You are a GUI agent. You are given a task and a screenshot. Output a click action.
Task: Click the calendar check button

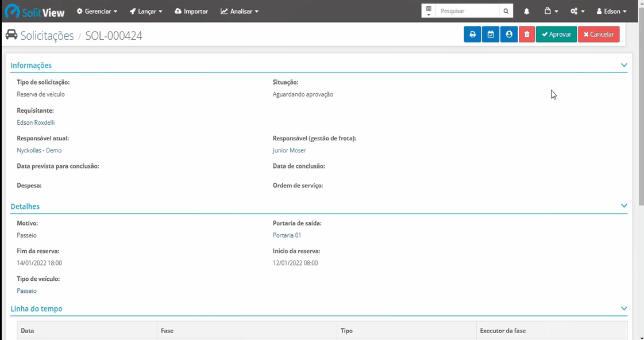pyautogui.click(x=491, y=34)
